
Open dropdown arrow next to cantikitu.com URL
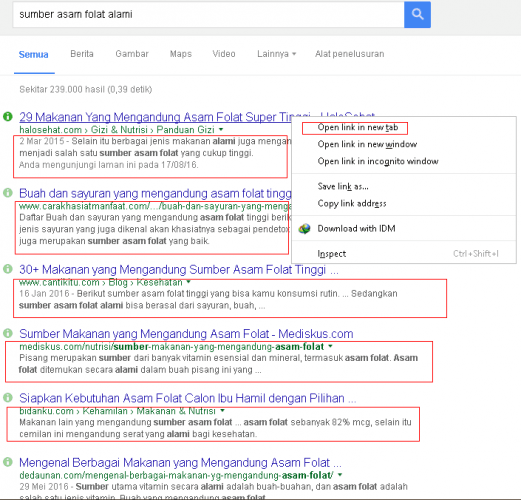click(189, 282)
